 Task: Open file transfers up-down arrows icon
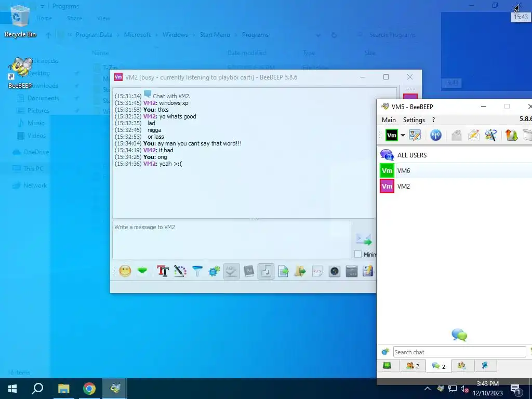[511, 136]
